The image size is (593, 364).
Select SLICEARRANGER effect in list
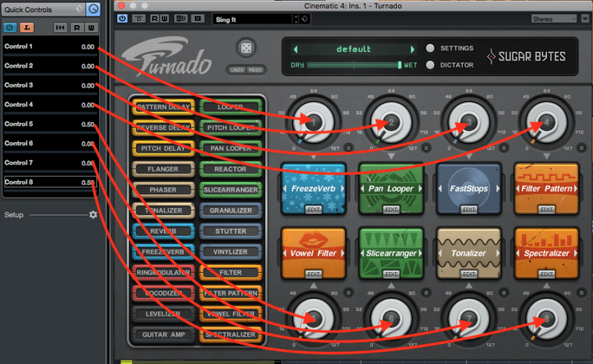coord(230,190)
